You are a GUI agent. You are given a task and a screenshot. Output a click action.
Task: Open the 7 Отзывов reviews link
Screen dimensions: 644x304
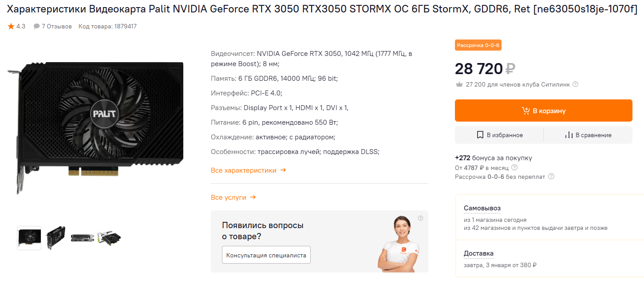point(56,27)
